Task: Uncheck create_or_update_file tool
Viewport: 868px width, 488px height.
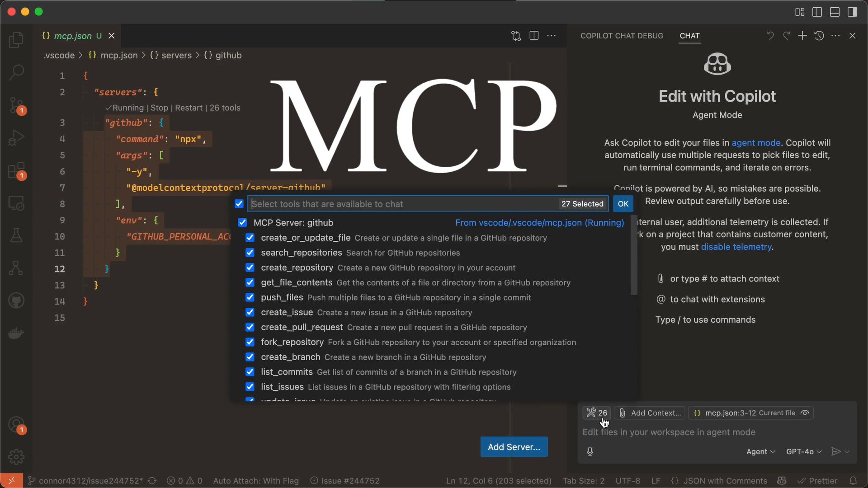Action: (x=250, y=238)
